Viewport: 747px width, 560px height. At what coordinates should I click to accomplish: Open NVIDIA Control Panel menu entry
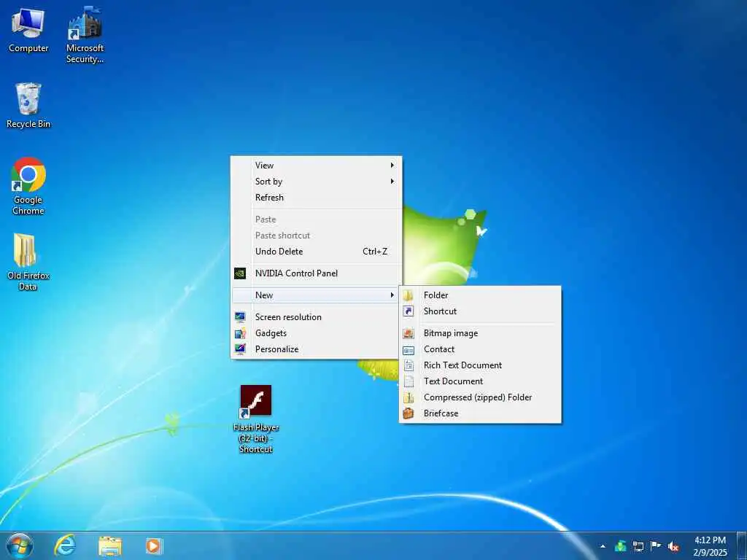317,273
